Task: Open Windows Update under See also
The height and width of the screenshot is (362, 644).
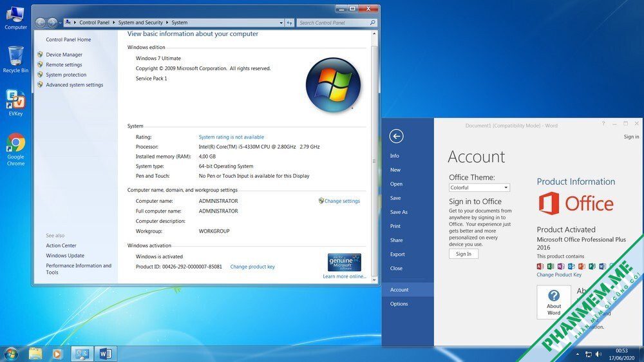Action: [65, 256]
